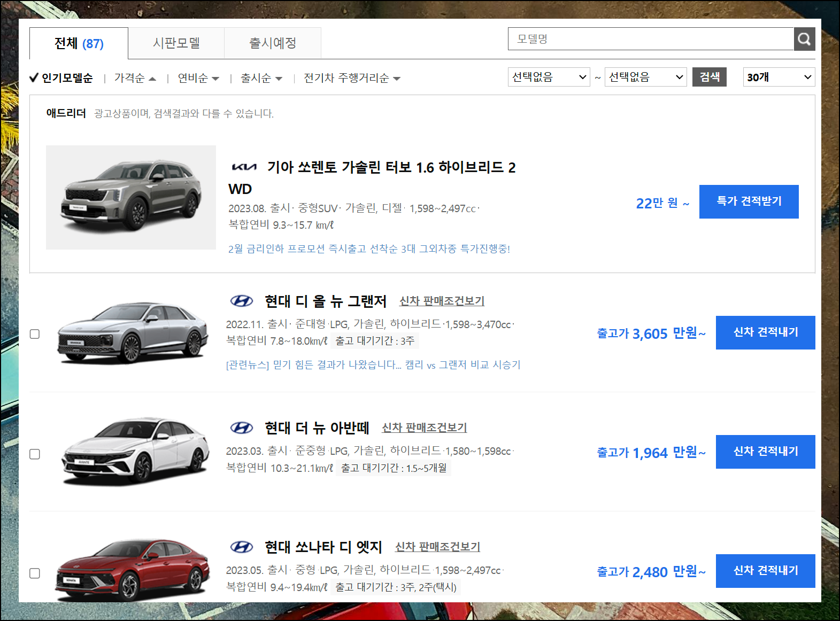The height and width of the screenshot is (621, 840).
Task: Click the 검색 filter button
Action: [709, 77]
